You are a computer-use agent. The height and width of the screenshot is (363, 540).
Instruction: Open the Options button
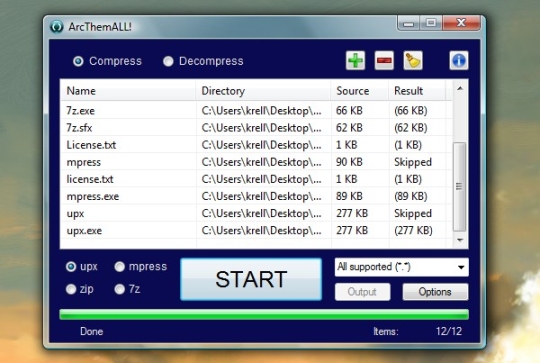435,292
